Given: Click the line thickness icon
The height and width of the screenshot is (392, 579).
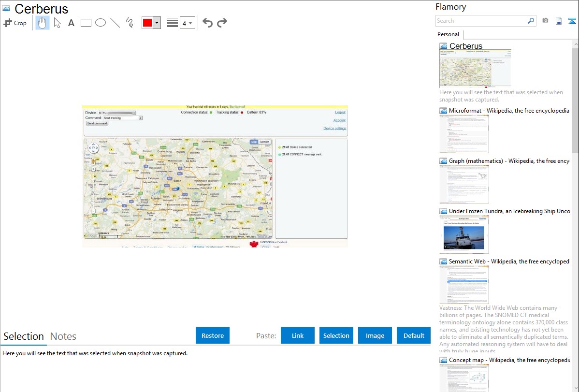Looking at the screenshot, I should point(173,23).
